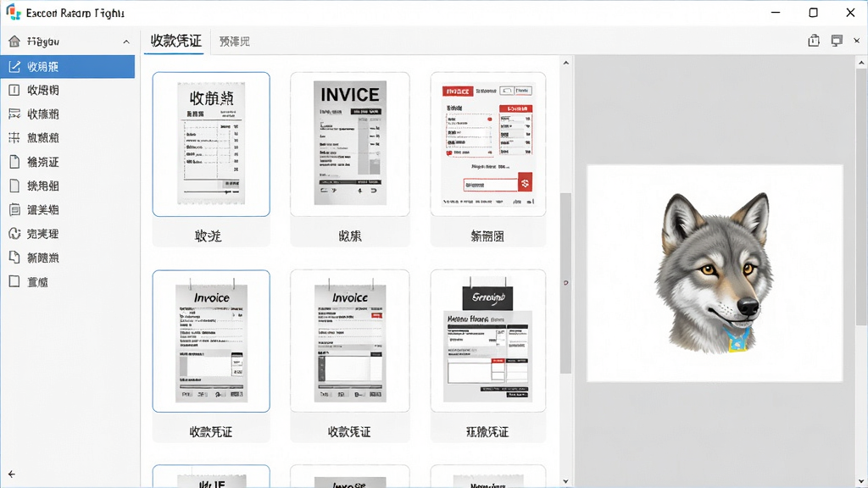Image resolution: width=868 pixels, height=488 pixels.
Task: Select the Invoice template thumbnail with the red tag
Action: [x=350, y=341]
